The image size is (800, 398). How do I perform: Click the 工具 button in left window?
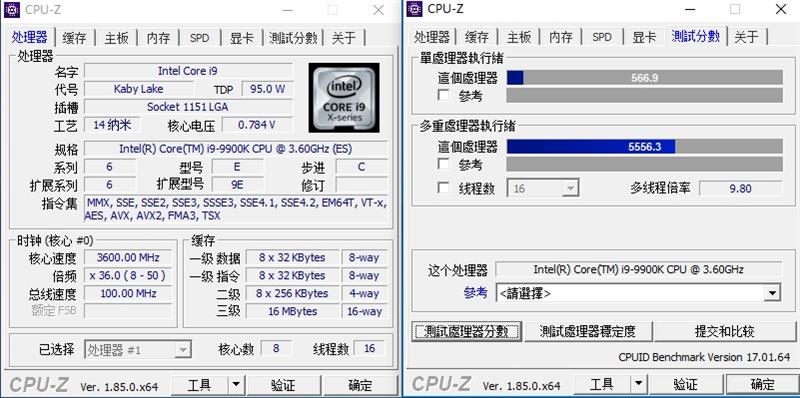pos(199,385)
